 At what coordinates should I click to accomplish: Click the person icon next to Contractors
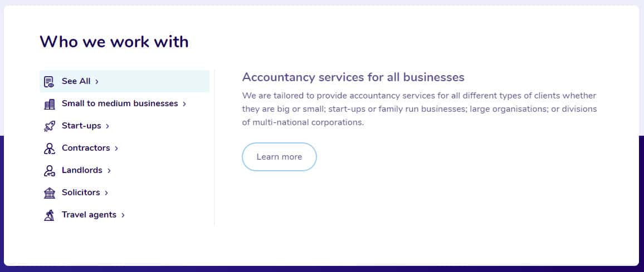coord(49,148)
